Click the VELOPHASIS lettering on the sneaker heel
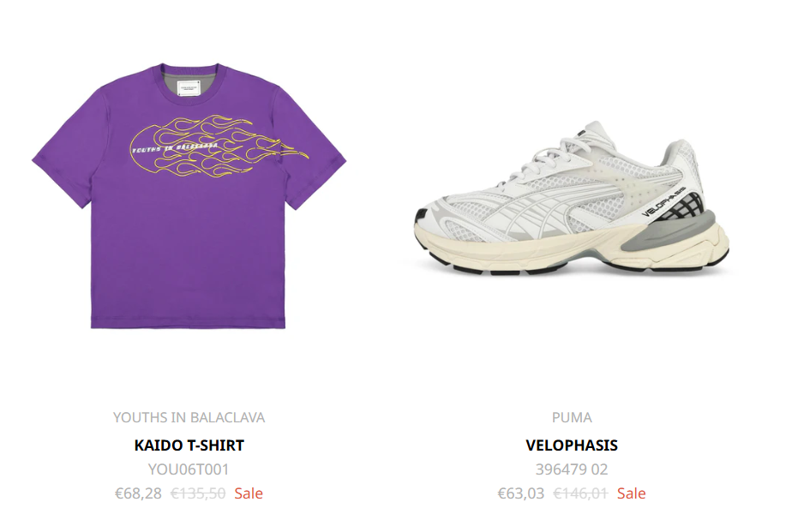 tap(663, 201)
